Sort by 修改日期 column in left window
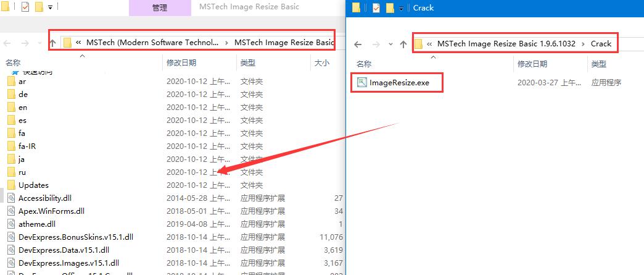644x275 pixels. 181,62
